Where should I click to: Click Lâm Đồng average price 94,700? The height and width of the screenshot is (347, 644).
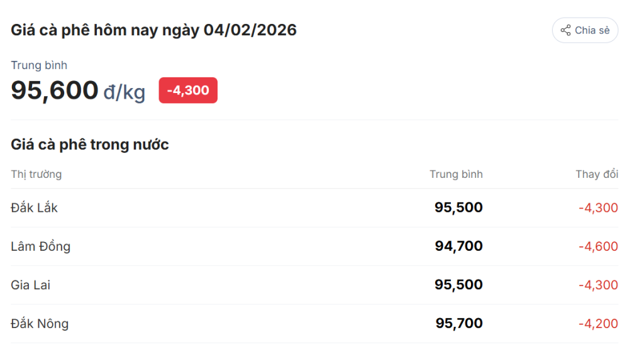tap(458, 246)
